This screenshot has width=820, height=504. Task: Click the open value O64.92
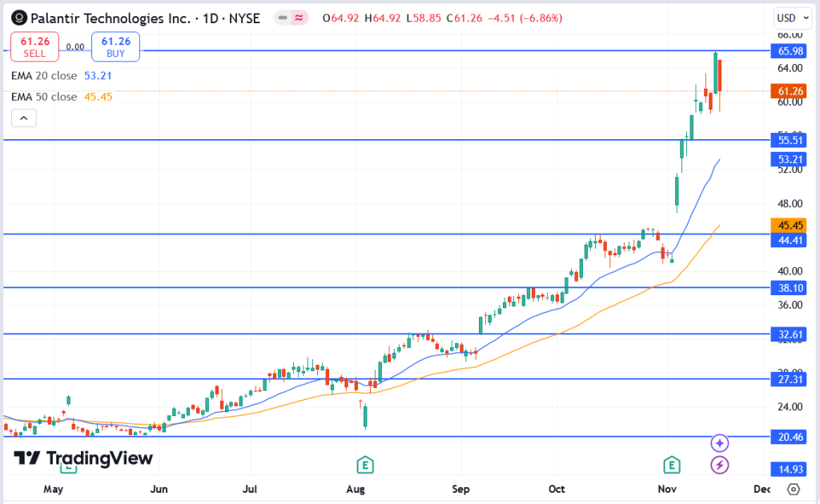[341, 18]
